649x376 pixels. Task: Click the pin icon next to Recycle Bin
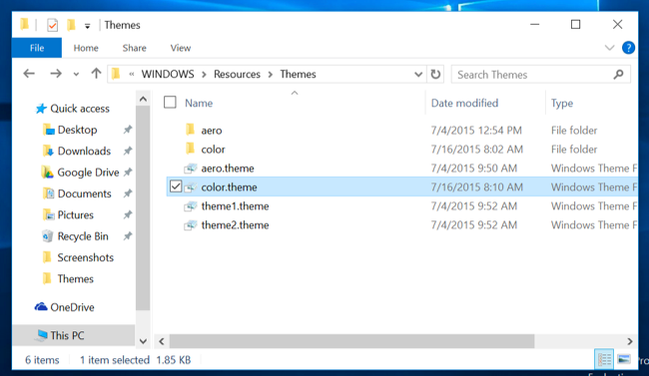[x=127, y=236]
